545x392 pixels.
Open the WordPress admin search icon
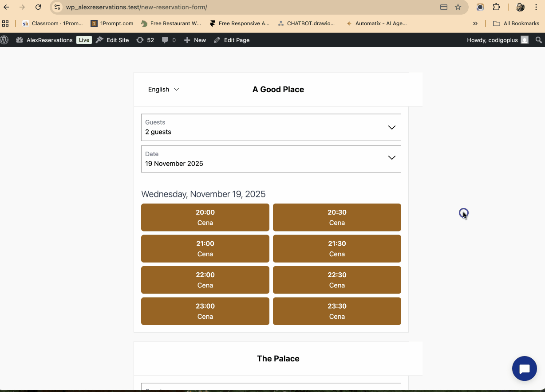coord(538,40)
